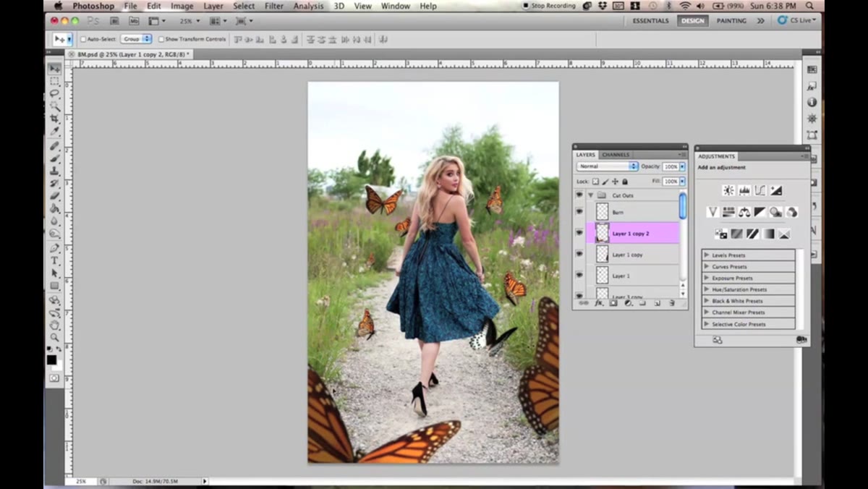868x489 pixels.
Task: Select the BM.psd document tab
Action: [x=132, y=54]
